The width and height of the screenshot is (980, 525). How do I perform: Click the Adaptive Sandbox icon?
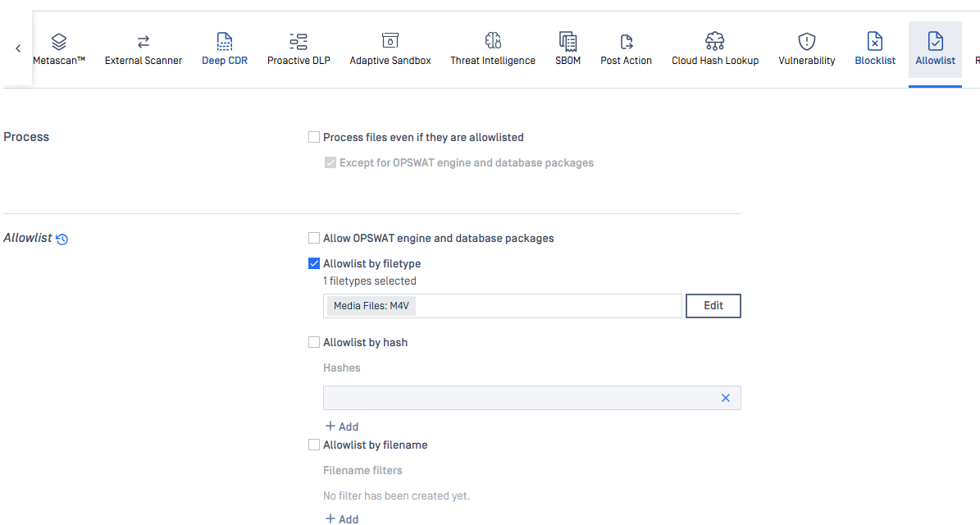[x=390, y=41]
